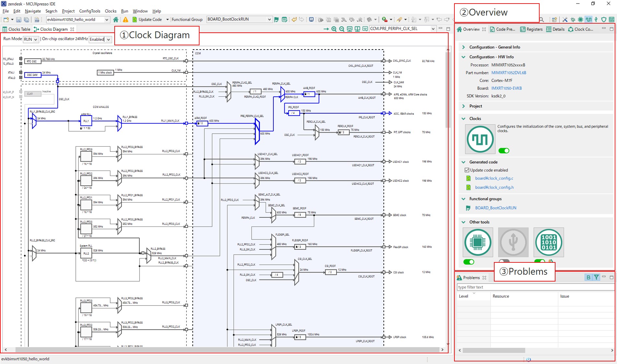Screen dimensions: 617x364
Task: Toggle the Pins tool switch under Other tools
Action: pyautogui.click(x=469, y=262)
